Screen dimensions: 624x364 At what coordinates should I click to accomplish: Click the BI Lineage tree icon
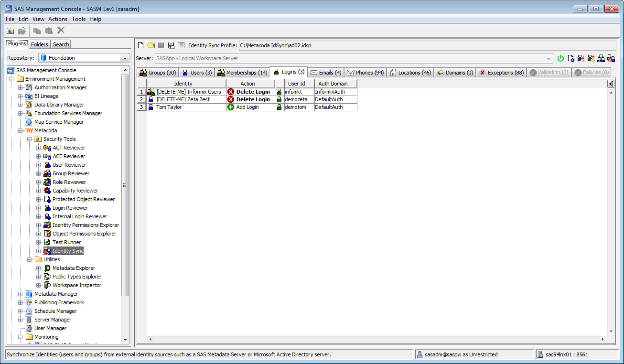pyautogui.click(x=29, y=96)
